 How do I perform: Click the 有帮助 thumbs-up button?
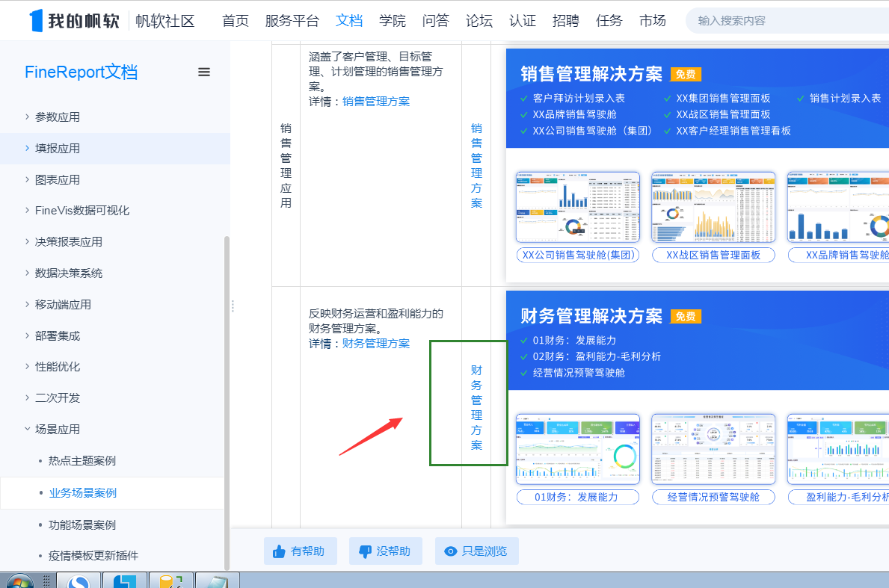301,551
